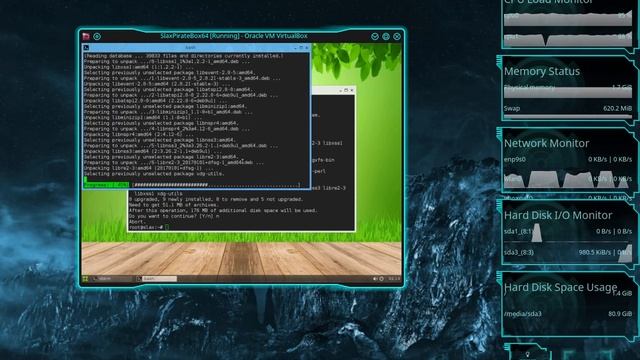Click 'Do you want to continue?' line in terminal
Image resolution: width=640 pixels, height=360 pixels.
point(174,216)
